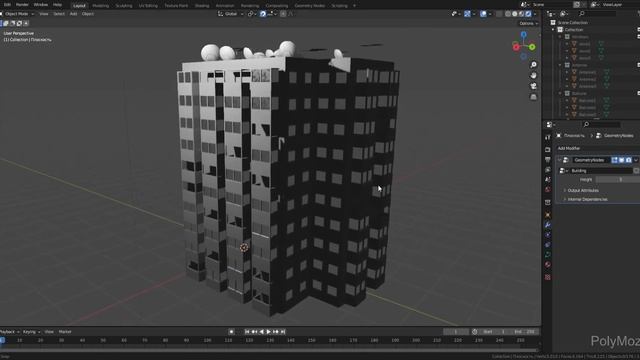
Task: Click the transform pivot point icon
Action: click(251, 14)
